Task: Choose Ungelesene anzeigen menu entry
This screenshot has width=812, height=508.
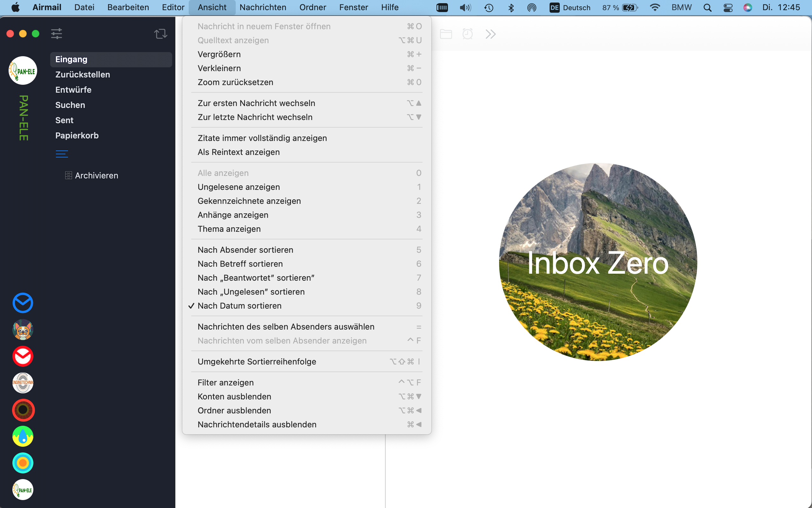Action: point(239,187)
